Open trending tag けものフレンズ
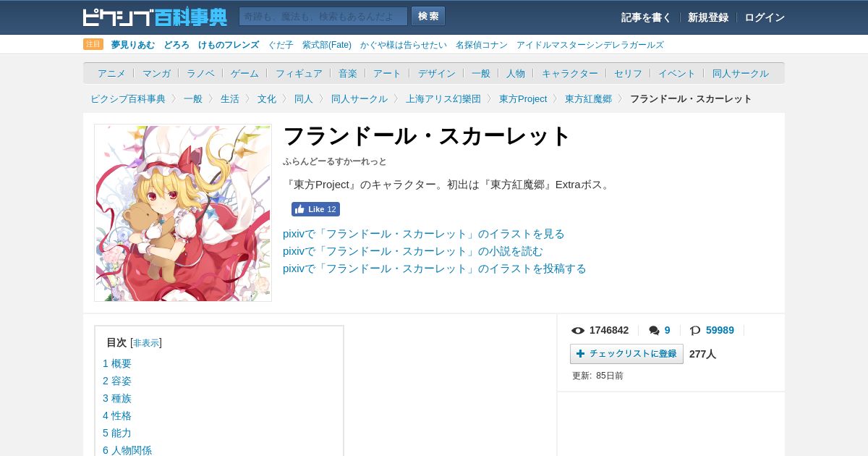The width and height of the screenshot is (868, 456). [x=229, y=45]
